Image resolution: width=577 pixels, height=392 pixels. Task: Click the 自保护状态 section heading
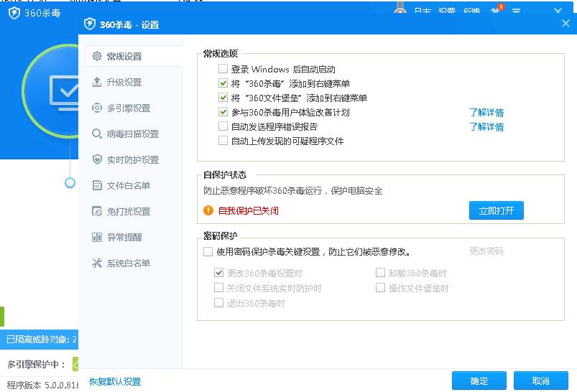[225, 174]
